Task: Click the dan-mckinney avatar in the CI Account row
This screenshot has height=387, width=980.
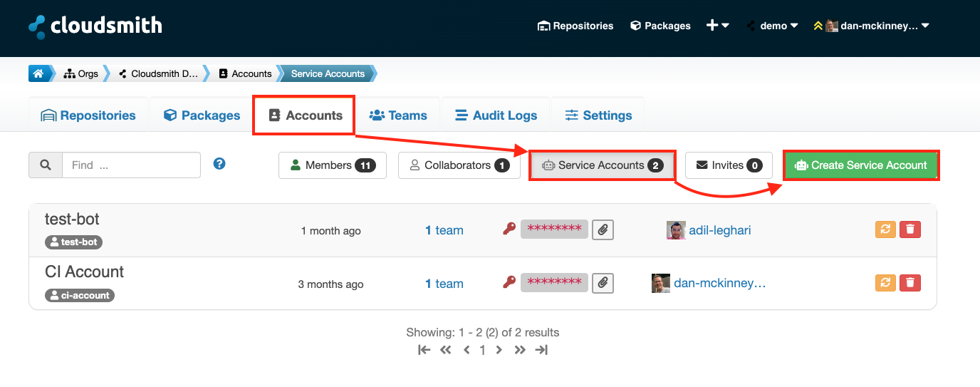Action: (x=661, y=283)
